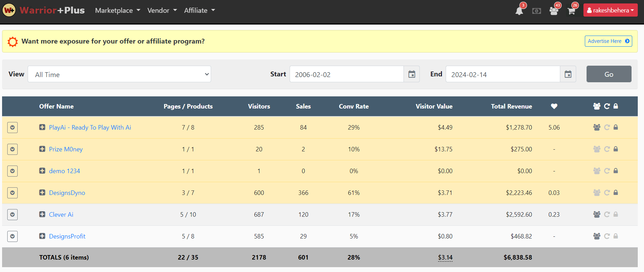The height and width of the screenshot is (272, 644).
Task: Open the demo 1234 offer link
Action: 64,171
